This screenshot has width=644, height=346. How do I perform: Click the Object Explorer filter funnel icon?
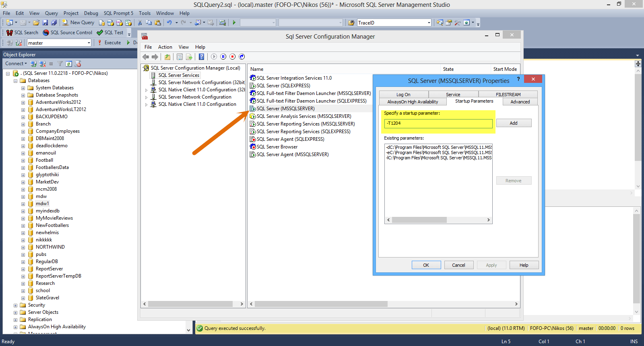[x=60, y=64]
